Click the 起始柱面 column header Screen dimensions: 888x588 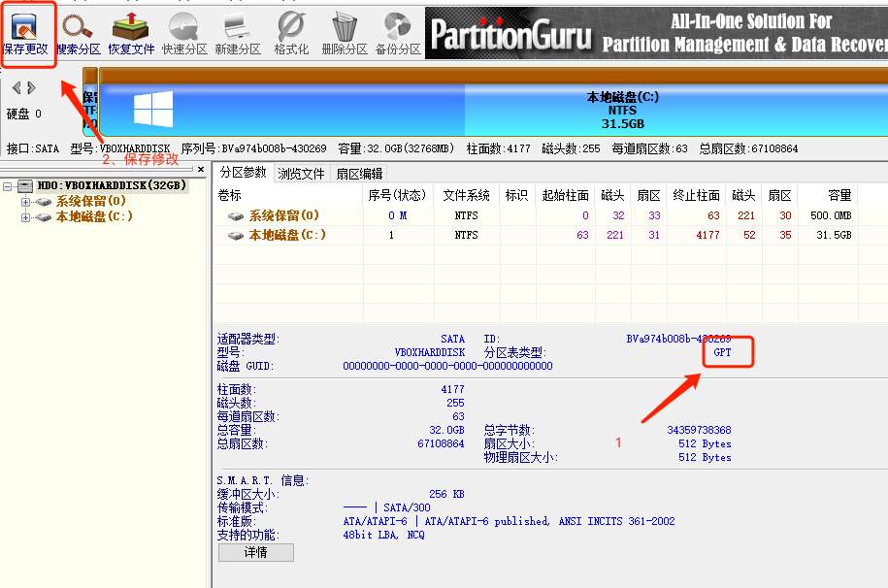(x=565, y=195)
